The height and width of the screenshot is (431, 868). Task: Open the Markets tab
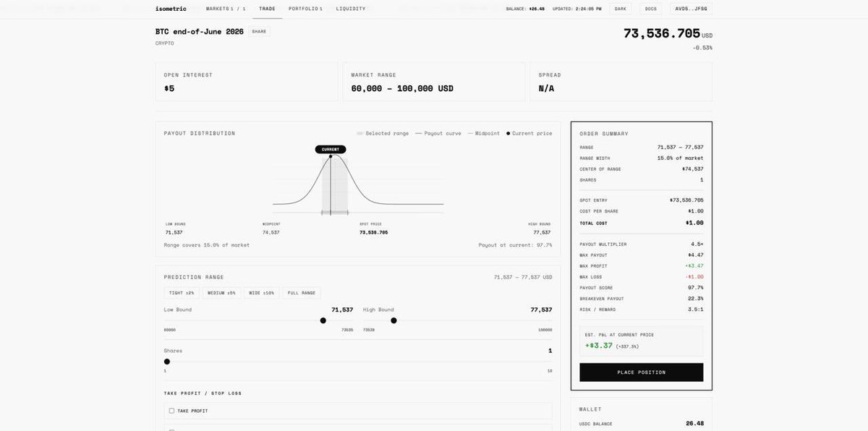tap(226, 9)
